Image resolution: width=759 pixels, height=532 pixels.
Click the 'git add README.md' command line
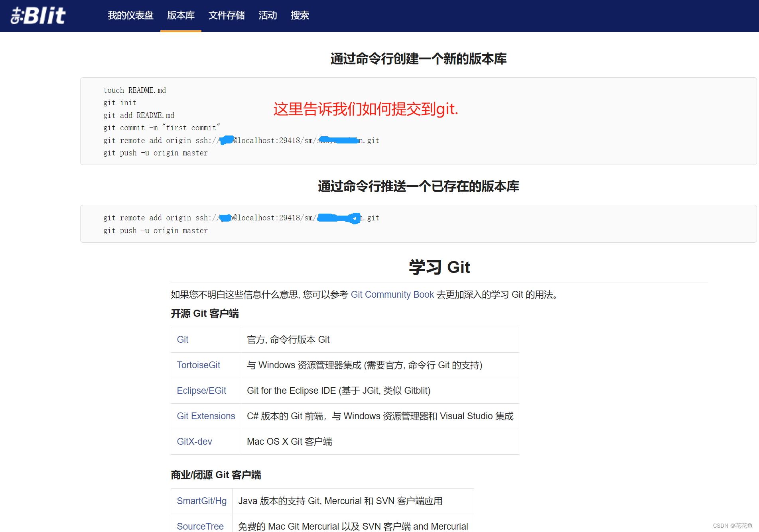pyautogui.click(x=139, y=116)
